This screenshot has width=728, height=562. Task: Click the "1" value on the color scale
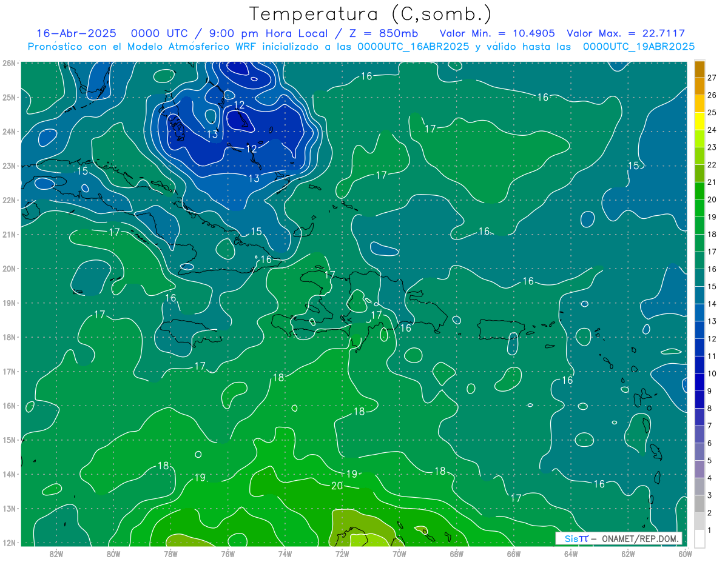click(710, 530)
